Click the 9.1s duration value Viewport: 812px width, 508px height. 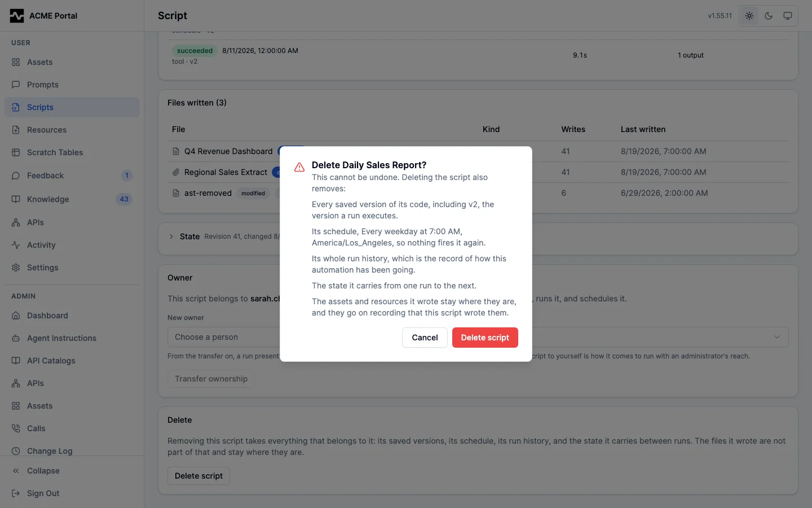tap(580, 55)
